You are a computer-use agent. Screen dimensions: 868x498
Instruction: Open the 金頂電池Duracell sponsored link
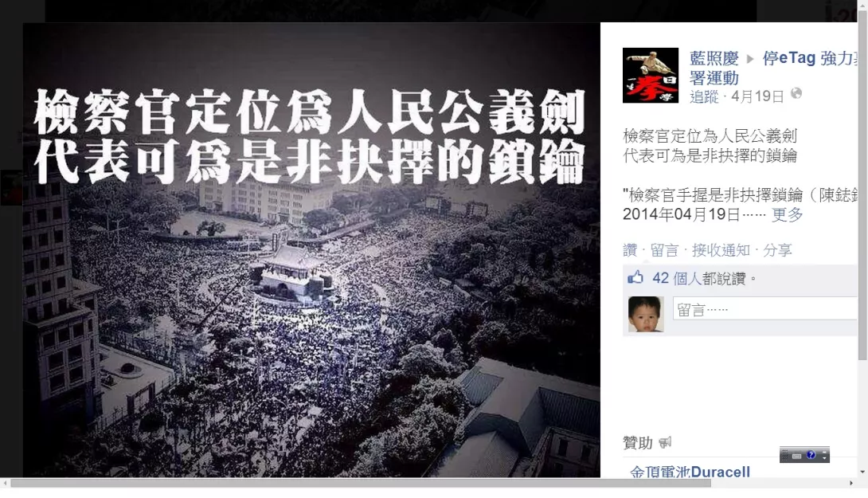click(690, 472)
